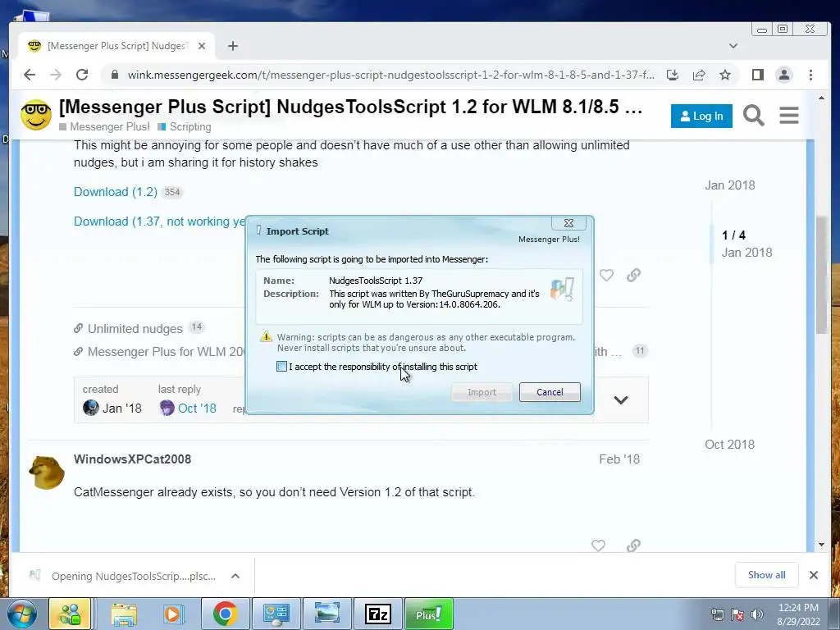840x630 pixels.
Task: Jump to Oct 2018 on timeline
Action: pos(729,445)
